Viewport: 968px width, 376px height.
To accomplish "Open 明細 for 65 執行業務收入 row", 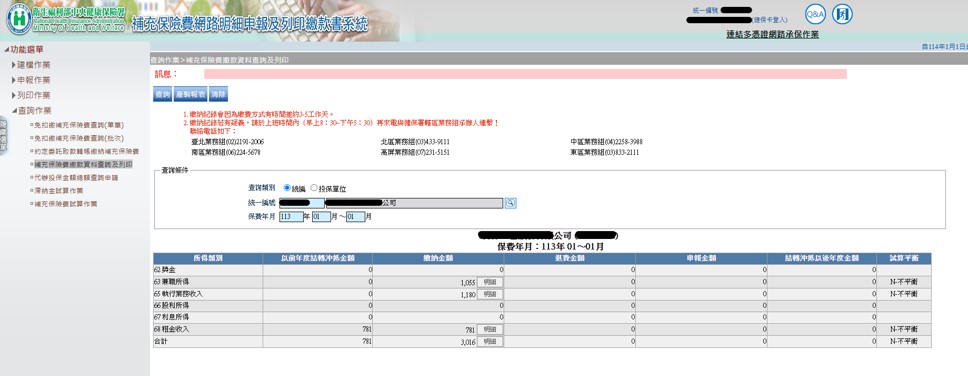I will [490, 295].
